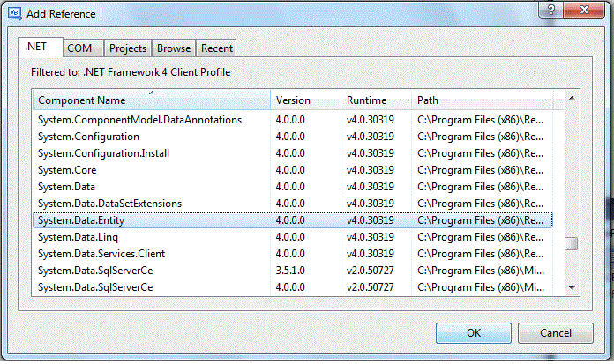Image resolution: width=614 pixels, height=364 pixels.
Task: Click path cell of System.Data.Linq row
Action: coord(481,237)
